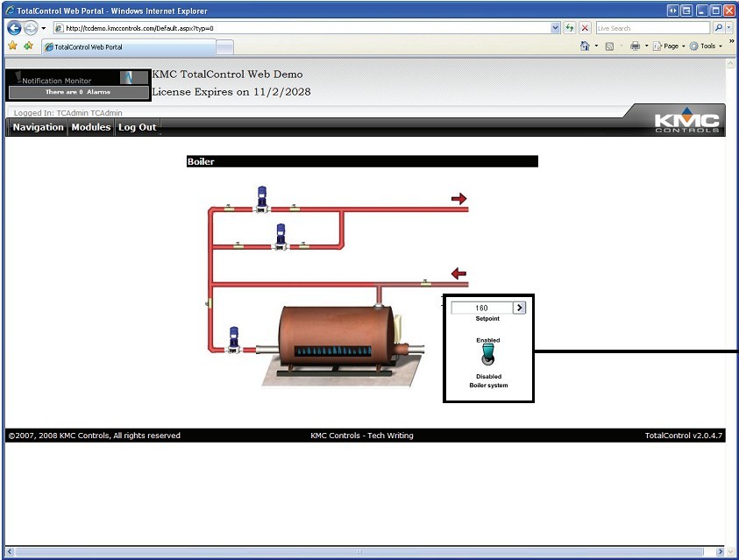
Task: Toggle the Boiler system enable switch
Action: coord(487,354)
